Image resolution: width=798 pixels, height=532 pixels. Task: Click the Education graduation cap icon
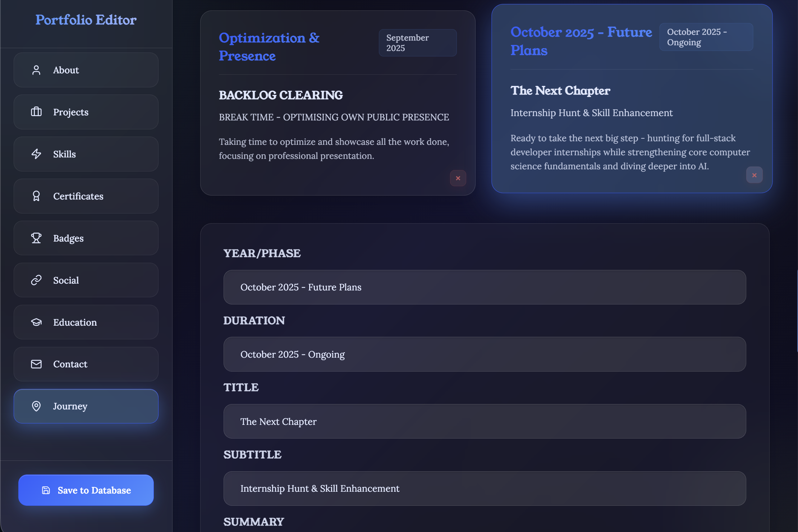coord(36,322)
